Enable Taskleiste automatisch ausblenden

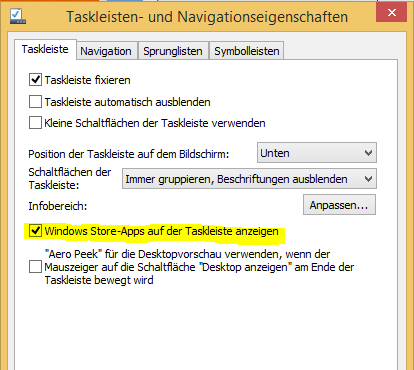35,102
